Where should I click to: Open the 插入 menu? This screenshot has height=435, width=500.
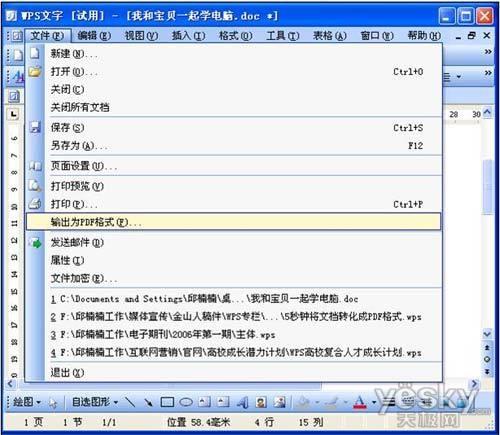point(189,35)
